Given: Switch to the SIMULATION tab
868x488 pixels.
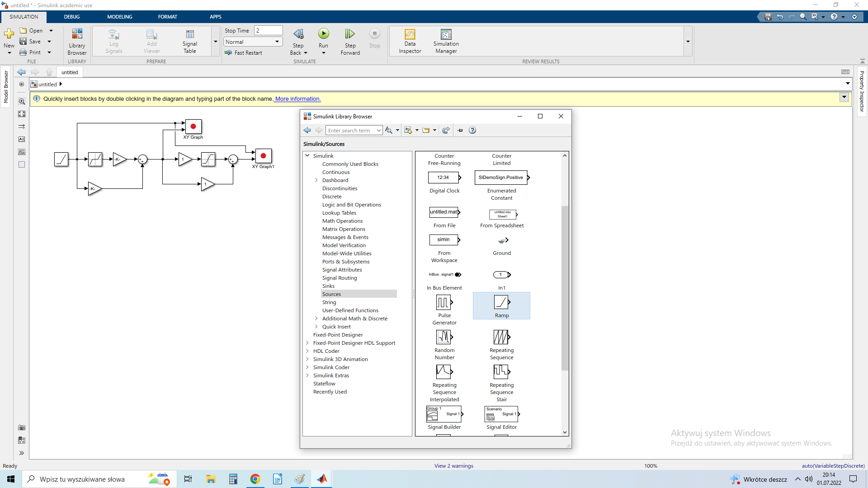Looking at the screenshot, I should [x=24, y=17].
